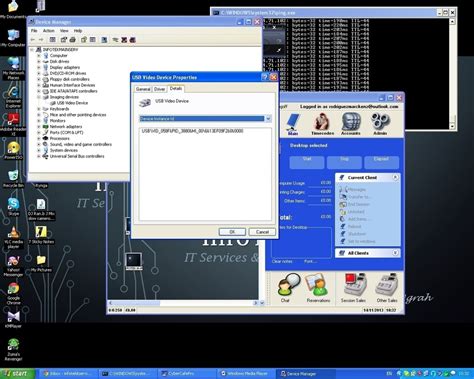Launch KMPlayer from desktop

coord(13,319)
